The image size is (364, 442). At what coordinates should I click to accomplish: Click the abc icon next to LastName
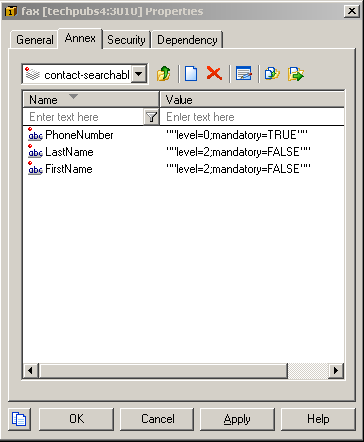point(35,151)
